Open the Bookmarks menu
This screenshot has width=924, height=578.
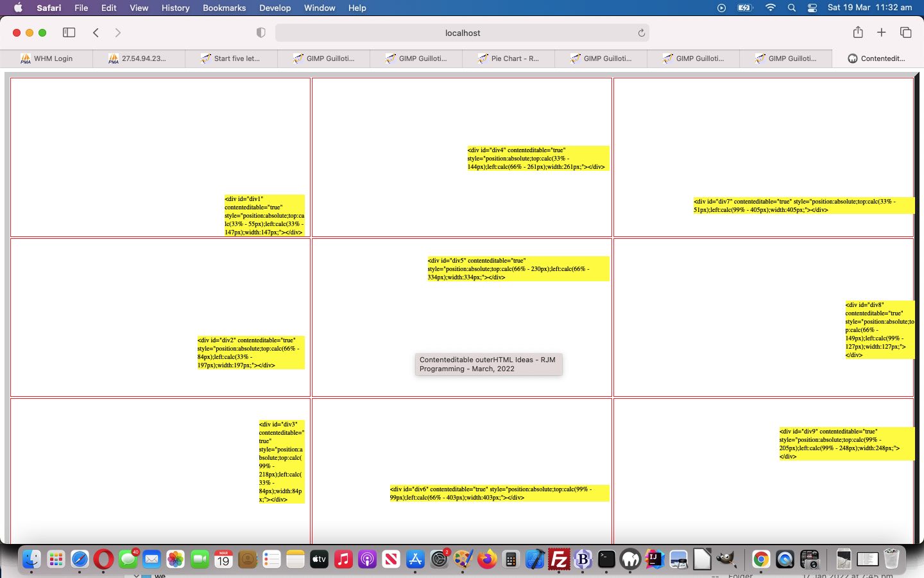tap(224, 8)
